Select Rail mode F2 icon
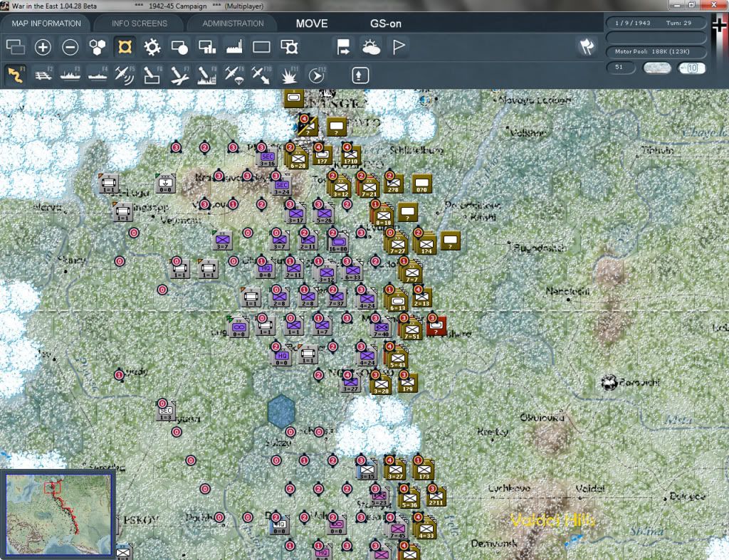 click(x=43, y=75)
